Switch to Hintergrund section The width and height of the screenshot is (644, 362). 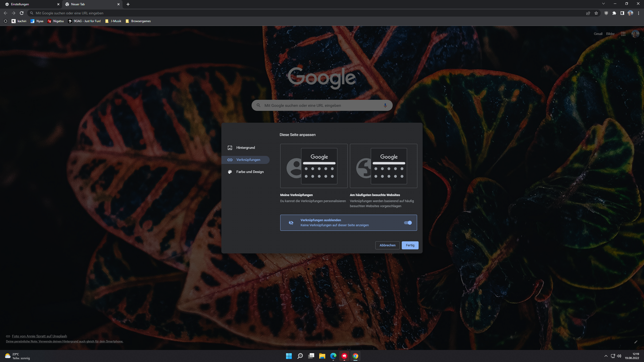point(246,148)
